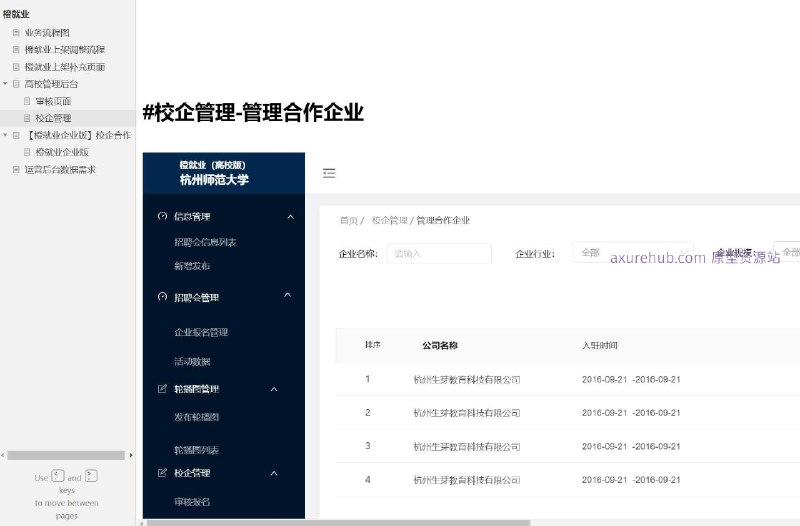This screenshot has width=800, height=526.
Task: Click the date range in row 4
Action: coord(631,480)
